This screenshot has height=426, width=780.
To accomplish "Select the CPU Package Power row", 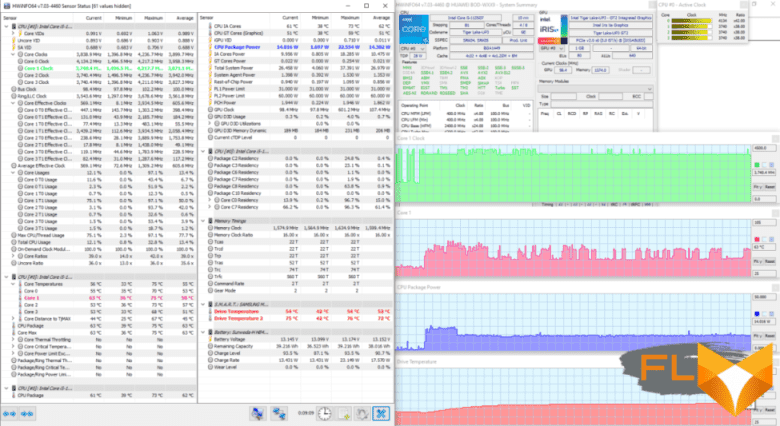I will (296, 47).
